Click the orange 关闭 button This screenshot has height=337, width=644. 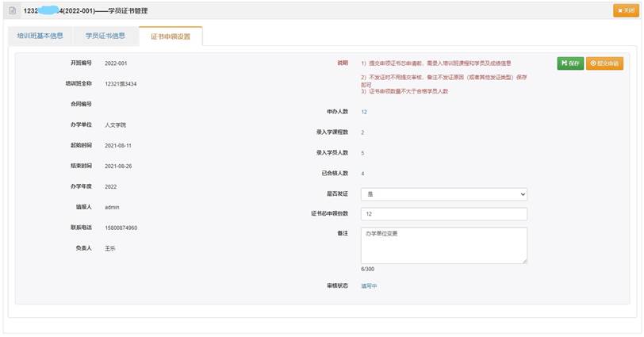(625, 11)
